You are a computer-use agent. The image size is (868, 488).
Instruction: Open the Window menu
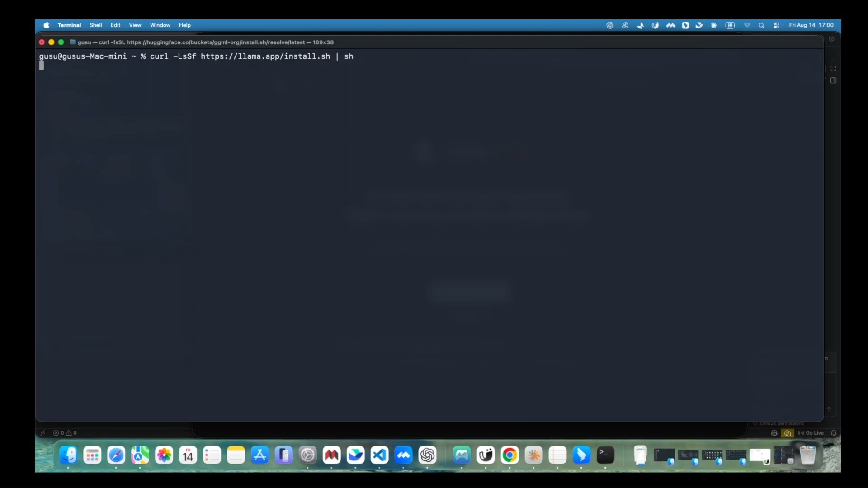[160, 25]
